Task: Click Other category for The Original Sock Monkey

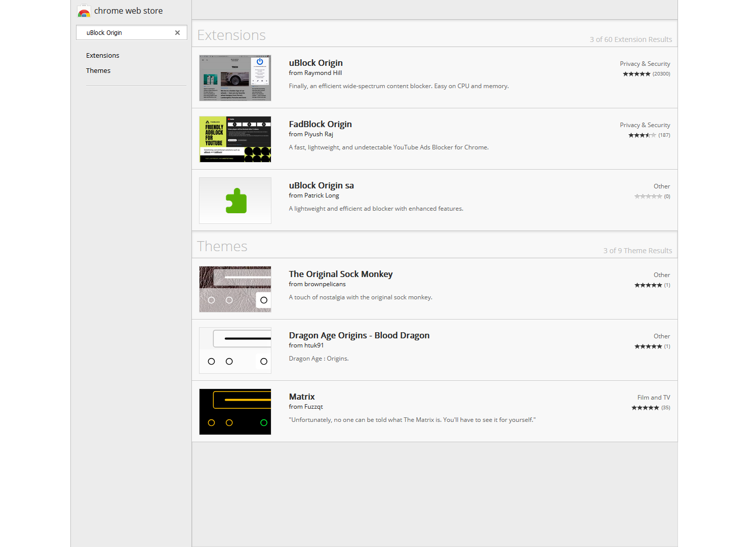Action: tap(662, 275)
